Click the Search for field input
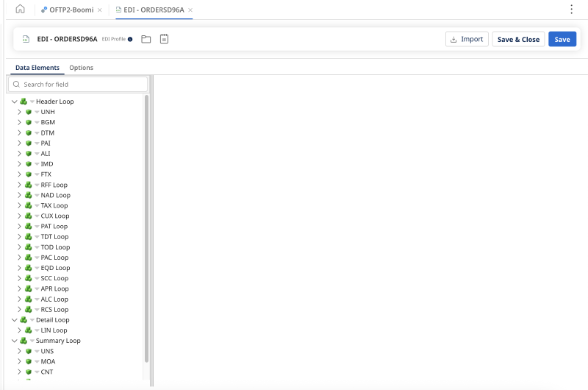588x390 pixels. tap(78, 85)
